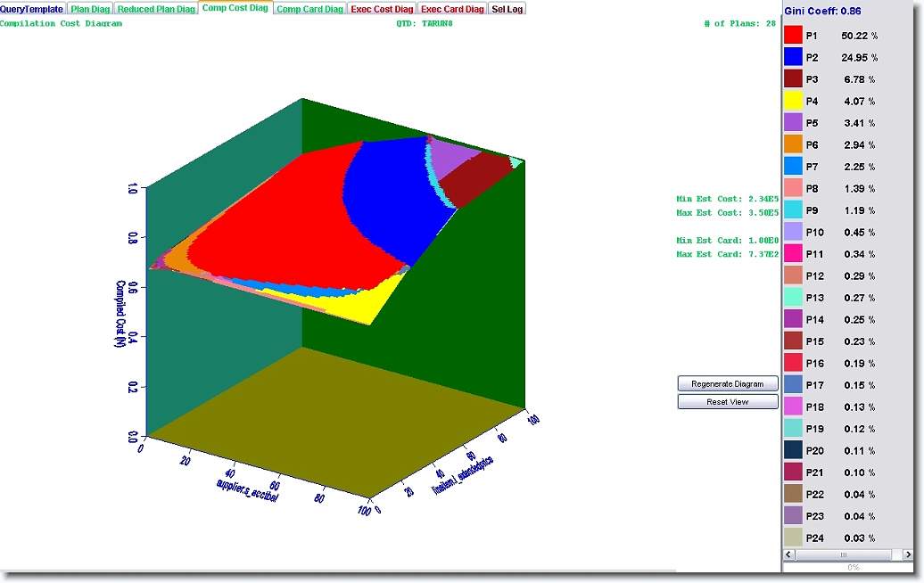Click the red P1 color swatch
Viewport: 924px width, 583px height.
point(793,36)
